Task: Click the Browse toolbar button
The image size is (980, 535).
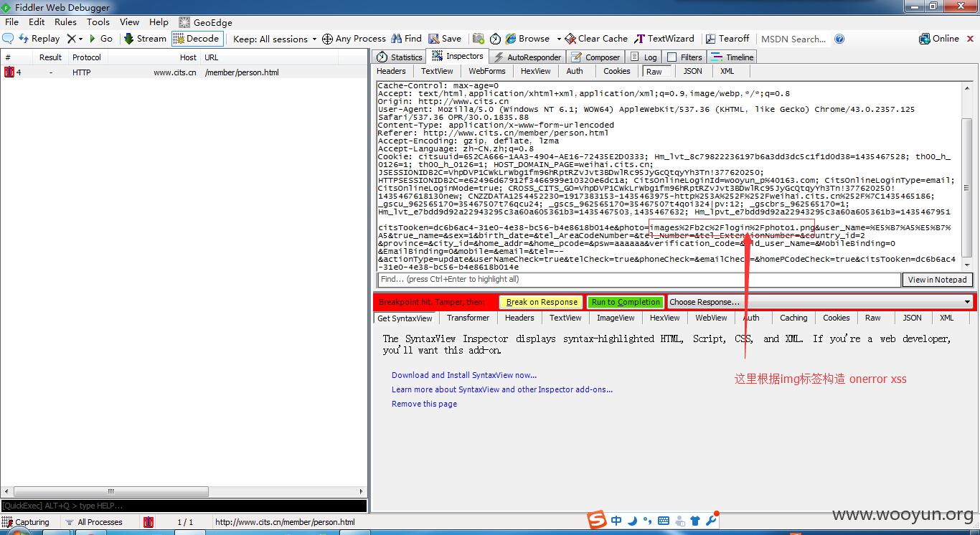Action: pyautogui.click(x=528, y=39)
